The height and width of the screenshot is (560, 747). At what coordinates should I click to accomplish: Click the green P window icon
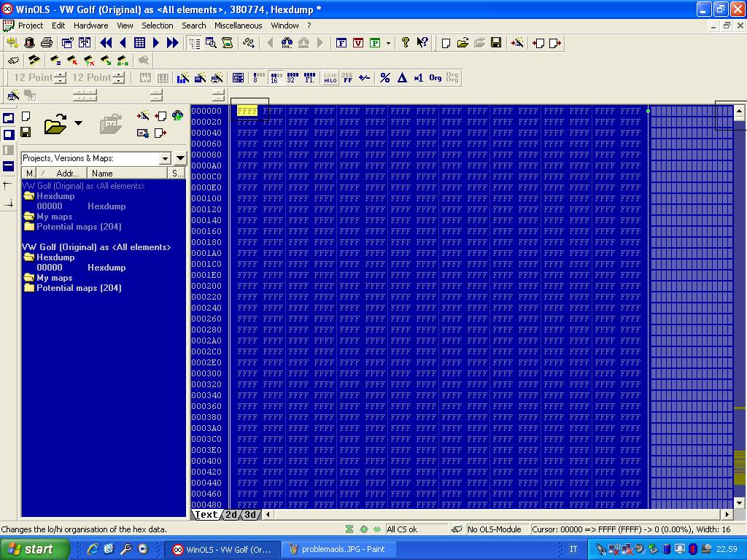coord(375,43)
